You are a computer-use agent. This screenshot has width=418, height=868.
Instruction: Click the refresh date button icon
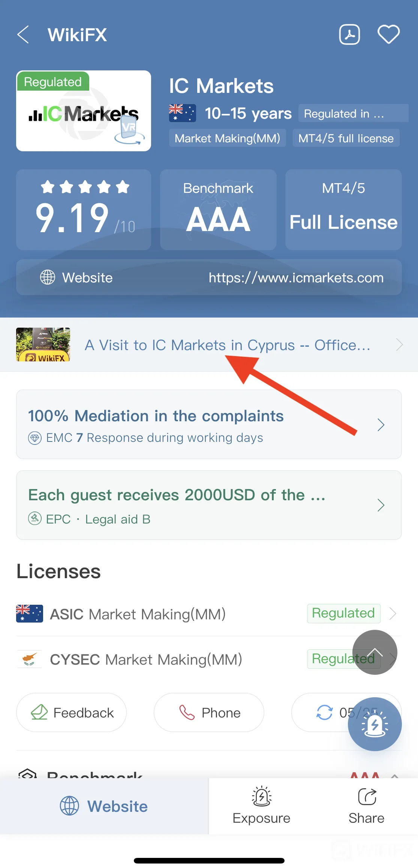point(325,712)
